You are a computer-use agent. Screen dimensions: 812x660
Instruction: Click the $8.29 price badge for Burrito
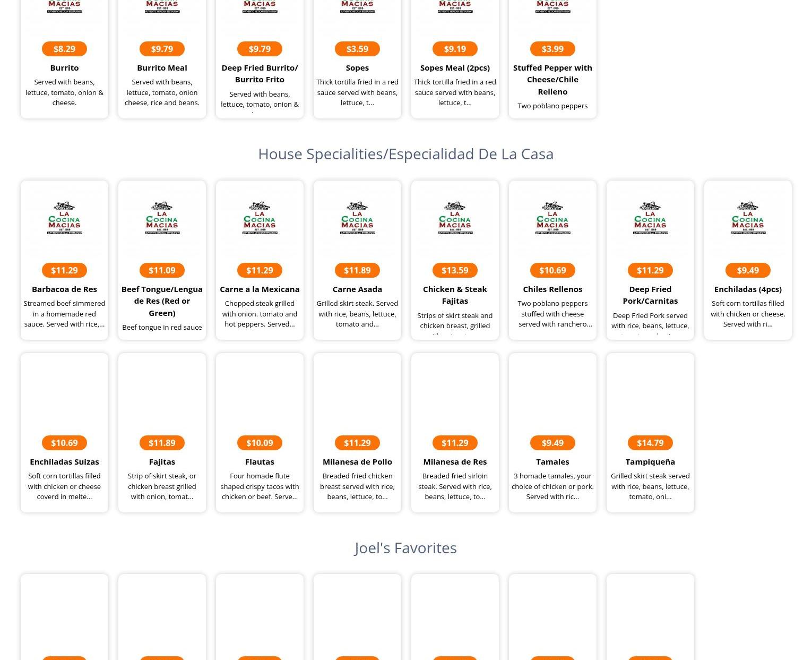[64, 49]
